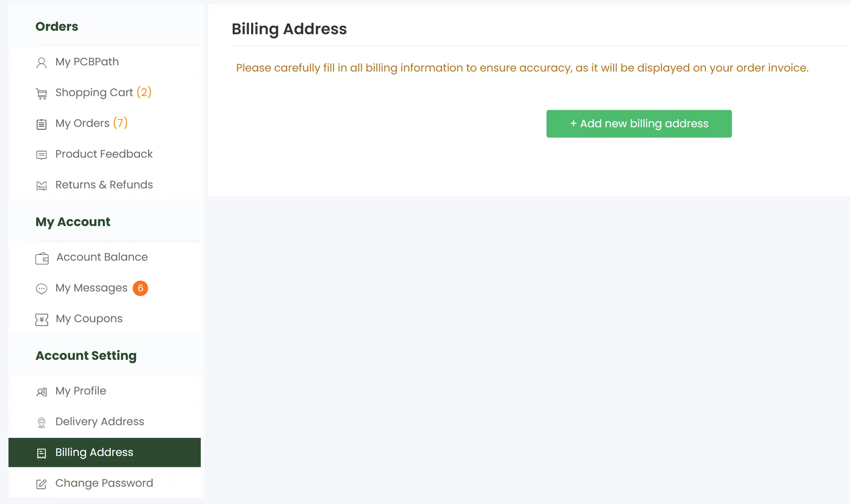Screen dimensions: 850x504
Task: Click the Delivery Address location pin icon
Action: 42,422
